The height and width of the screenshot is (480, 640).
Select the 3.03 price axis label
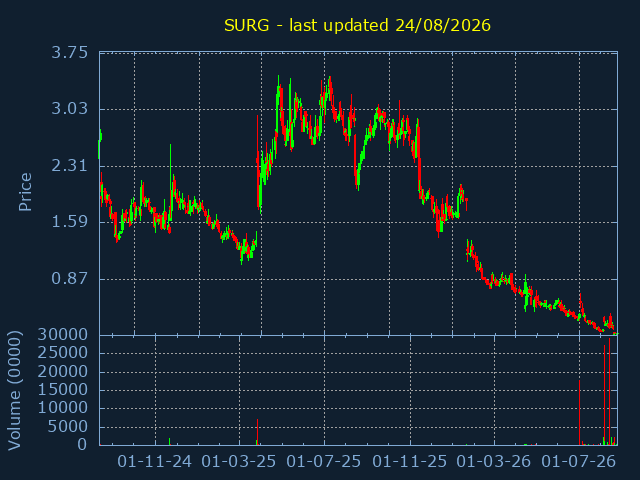(x=69, y=109)
